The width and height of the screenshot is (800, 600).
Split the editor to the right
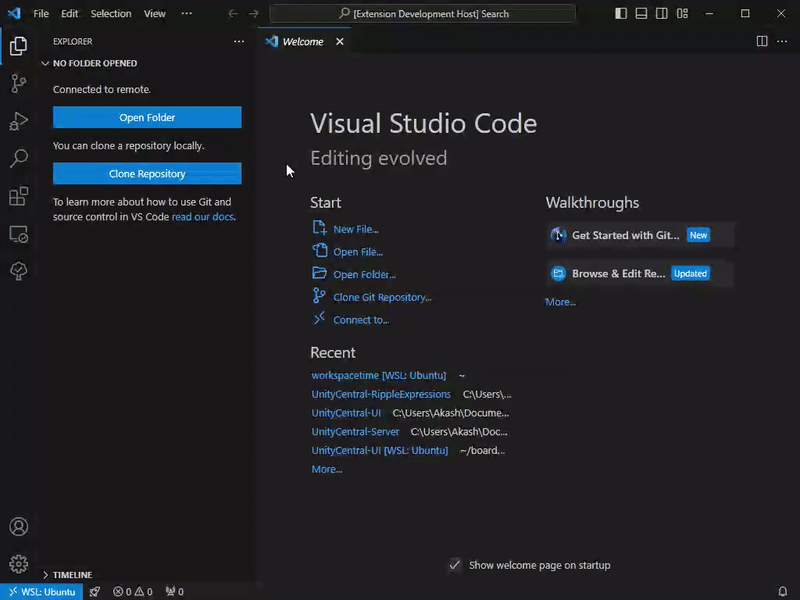point(762,41)
